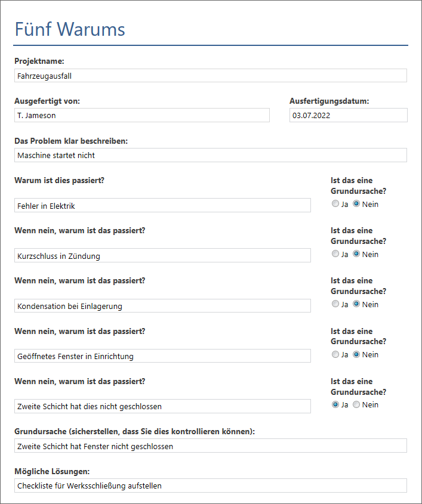Select "Nein" for the first Grundursache question
The height and width of the screenshot is (504, 422).
pos(356,203)
